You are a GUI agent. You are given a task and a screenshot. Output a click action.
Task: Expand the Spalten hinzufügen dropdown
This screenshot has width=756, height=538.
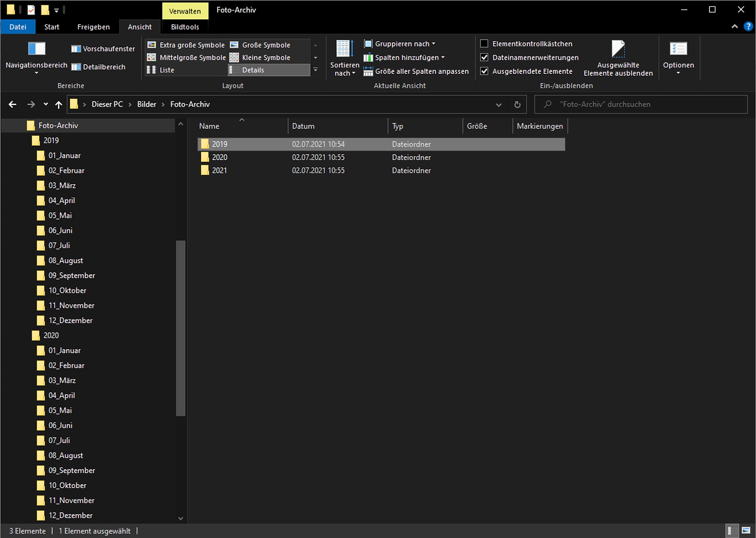tap(404, 58)
